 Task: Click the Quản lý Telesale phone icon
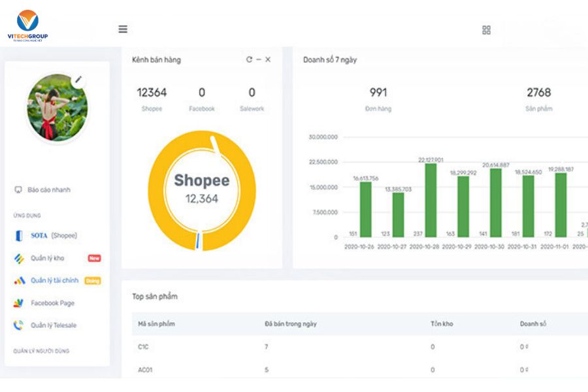tap(18, 325)
